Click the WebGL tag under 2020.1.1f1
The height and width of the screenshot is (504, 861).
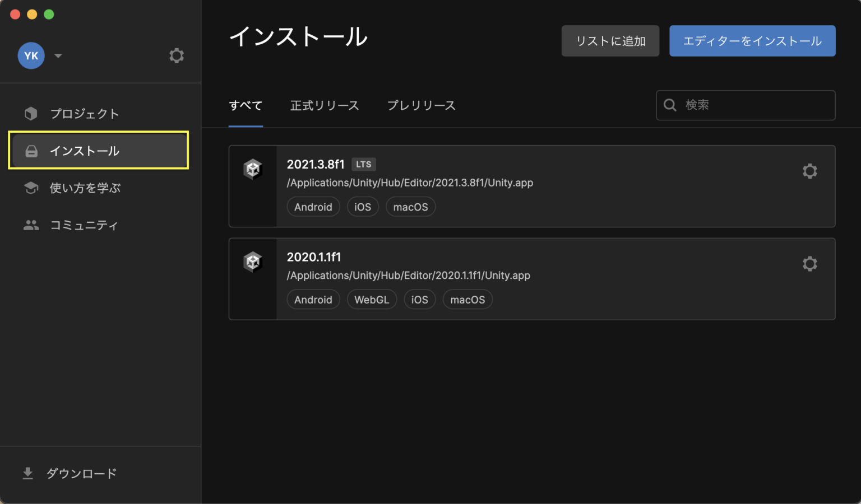click(372, 299)
